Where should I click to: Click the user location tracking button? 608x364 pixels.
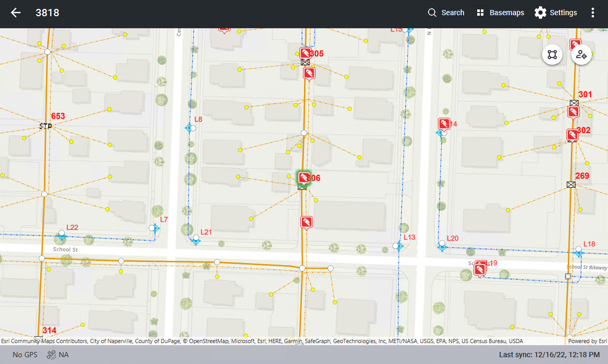pyautogui.click(x=581, y=54)
